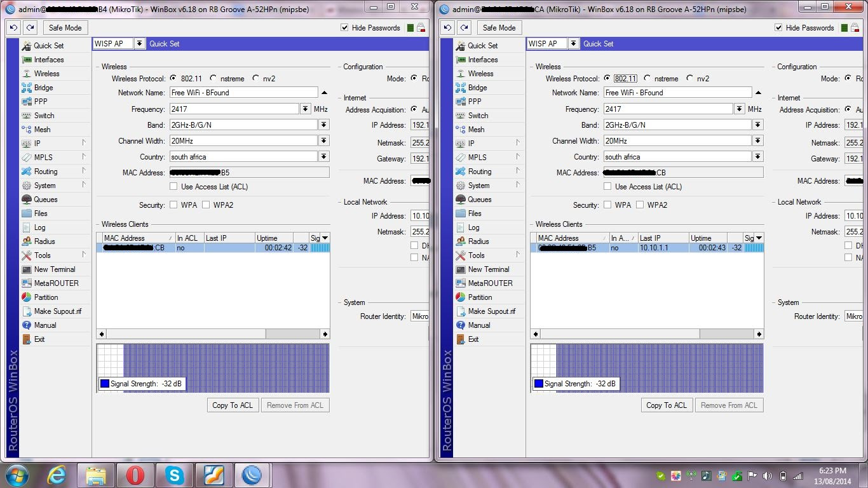The width and height of the screenshot is (868, 488).
Task: Open MetaROUTER in right WinBox sidebar
Action: [489, 283]
